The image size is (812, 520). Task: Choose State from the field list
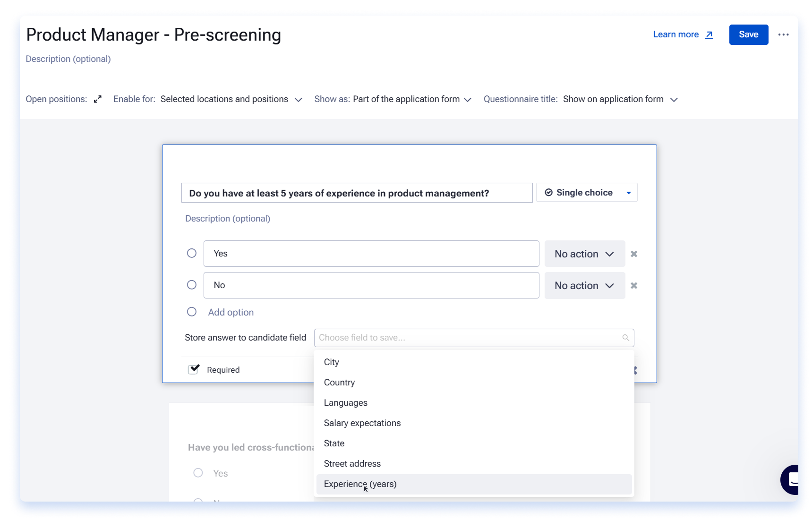[474, 443]
